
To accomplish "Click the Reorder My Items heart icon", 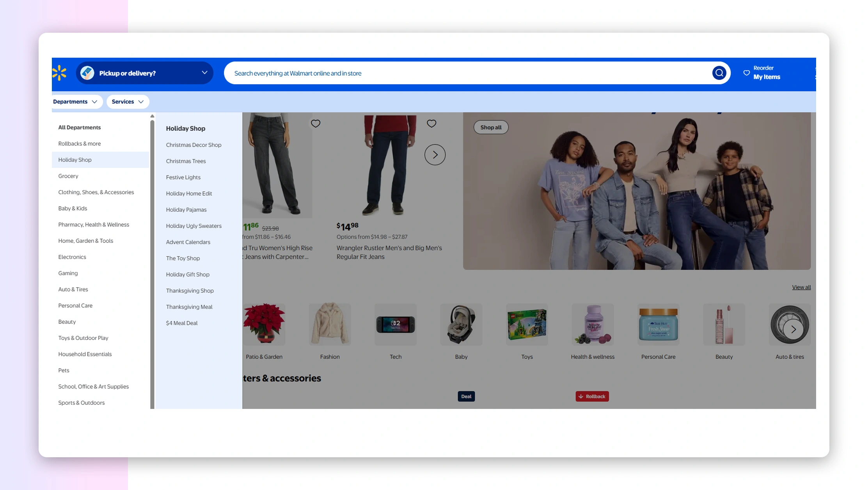I will (x=746, y=73).
